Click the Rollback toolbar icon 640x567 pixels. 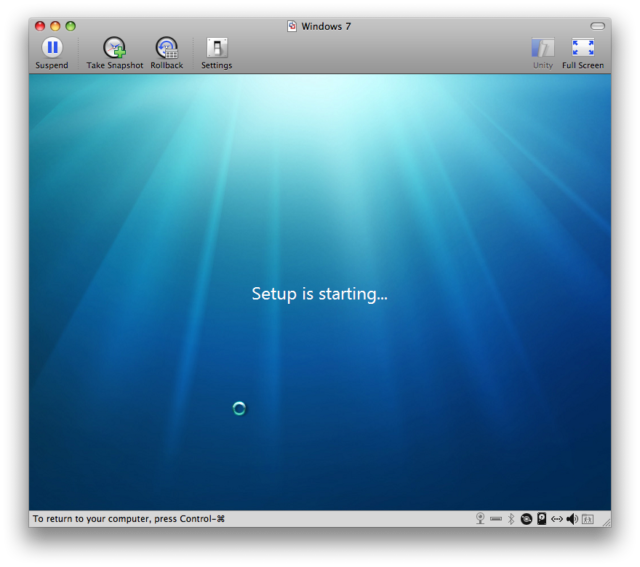point(167,48)
